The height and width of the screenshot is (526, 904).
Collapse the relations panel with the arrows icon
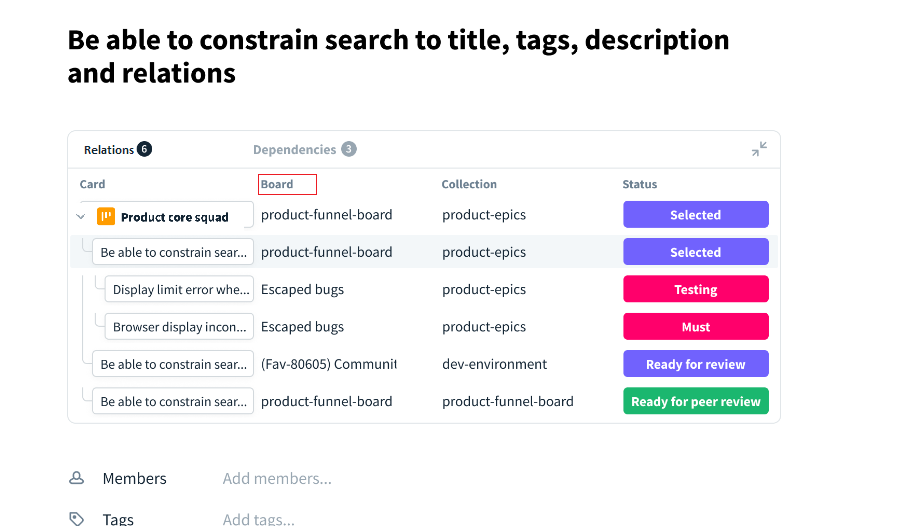[x=759, y=149]
